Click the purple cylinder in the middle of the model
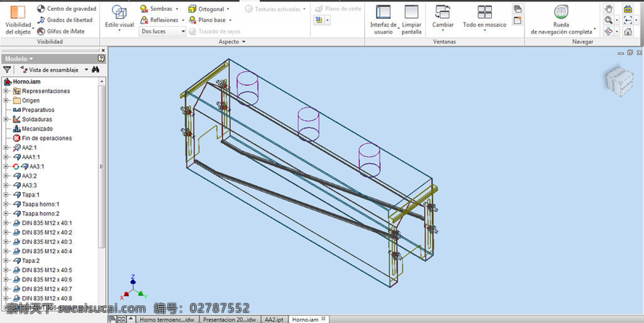 pyautogui.click(x=308, y=124)
